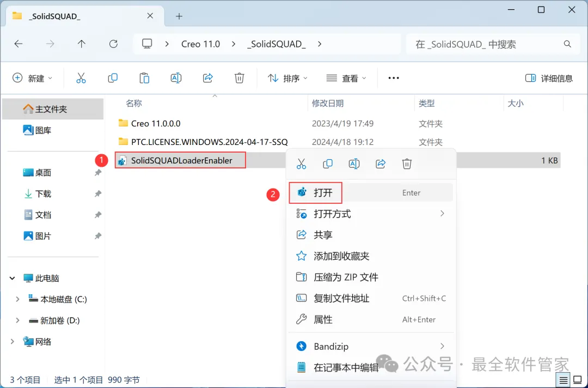Open a new tab with plus button
This screenshot has width=588, height=388.
[x=179, y=16]
